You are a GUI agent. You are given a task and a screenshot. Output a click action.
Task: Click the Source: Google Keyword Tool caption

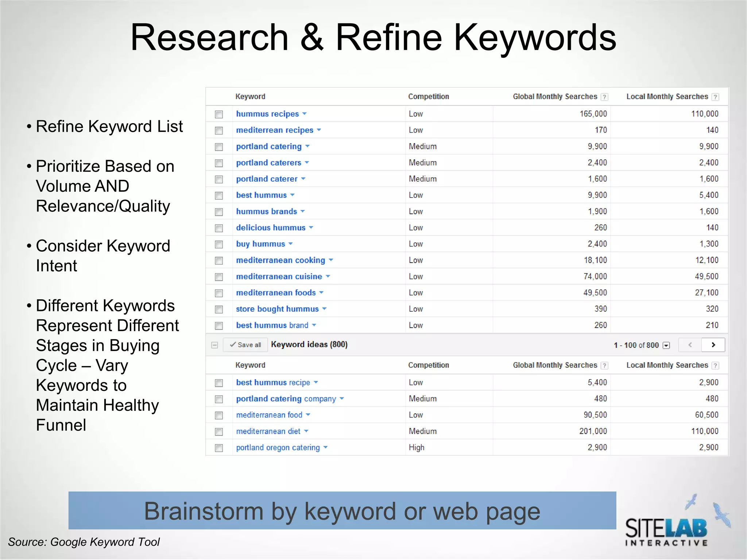coord(84,542)
